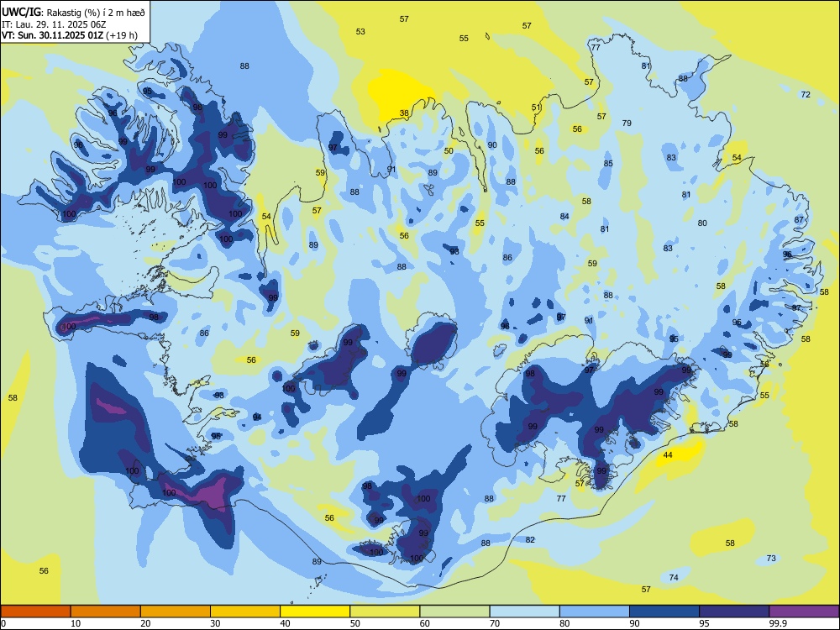Click the map value '82' off the south coast
Image resolution: width=840 pixels, height=630 pixels.
tap(530, 539)
